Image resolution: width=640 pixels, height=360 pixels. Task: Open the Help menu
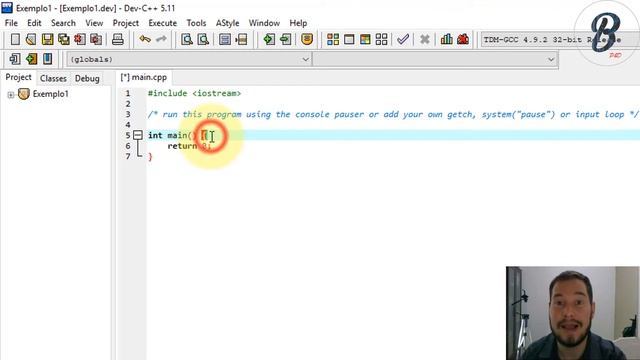(x=298, y=23)
